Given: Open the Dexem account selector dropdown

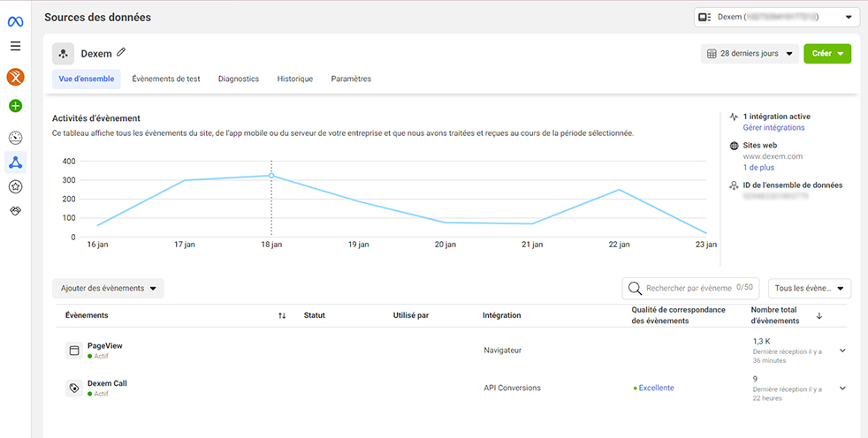Looking at the screenshot, I should click(777, 17).
